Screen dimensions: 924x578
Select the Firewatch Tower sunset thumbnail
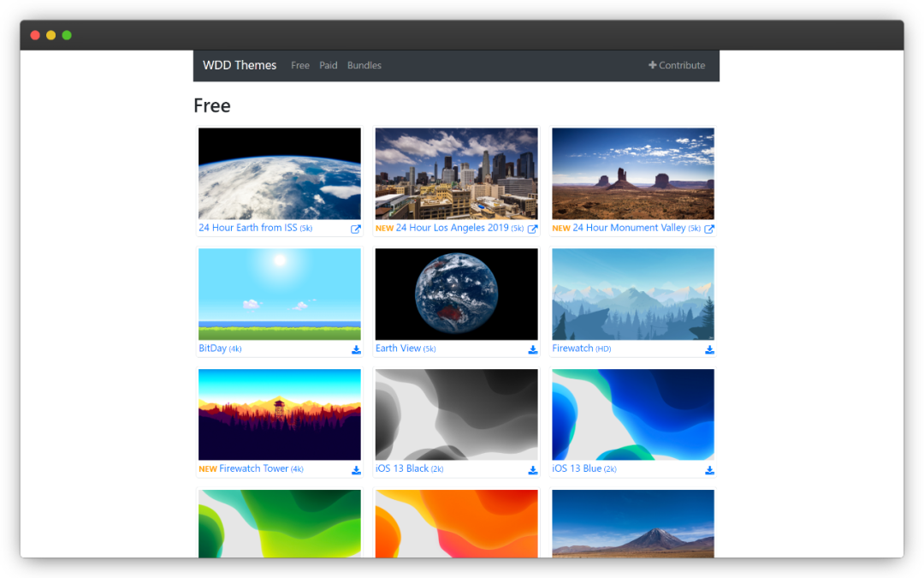tap(279, 414)
